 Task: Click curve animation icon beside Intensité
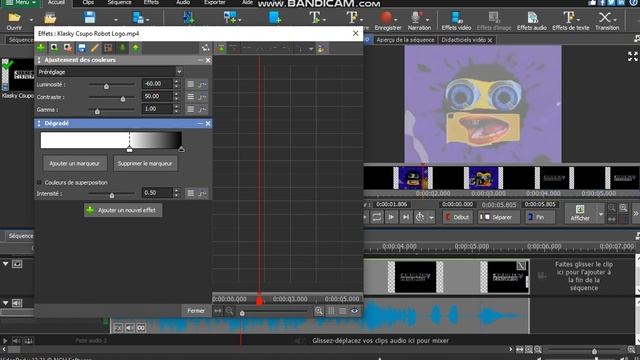[202, 193]
